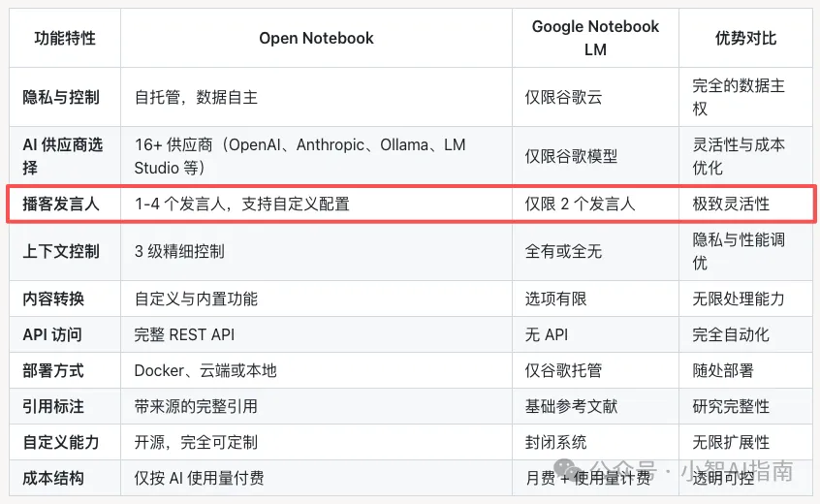Click the 极致灵活性 cell
The image size is (820, 504).
(731, 204)
